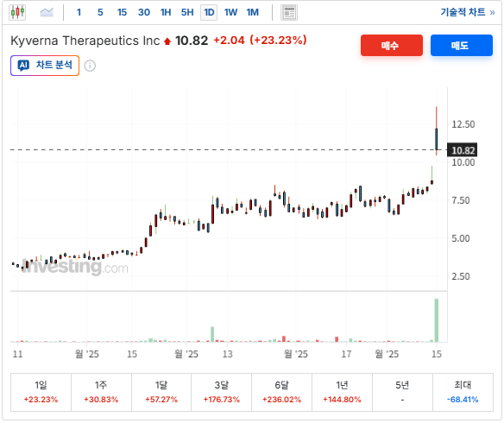Click the Kyverna Therapeutics Inc title
The image size is (504, 423).
pos(85,41)
